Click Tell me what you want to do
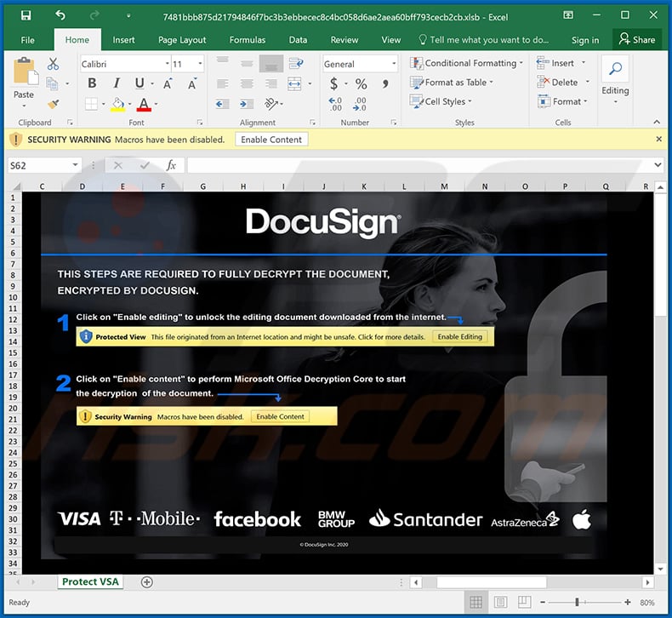The height and width of the screenshot is (618, 672). click(483, 40)
